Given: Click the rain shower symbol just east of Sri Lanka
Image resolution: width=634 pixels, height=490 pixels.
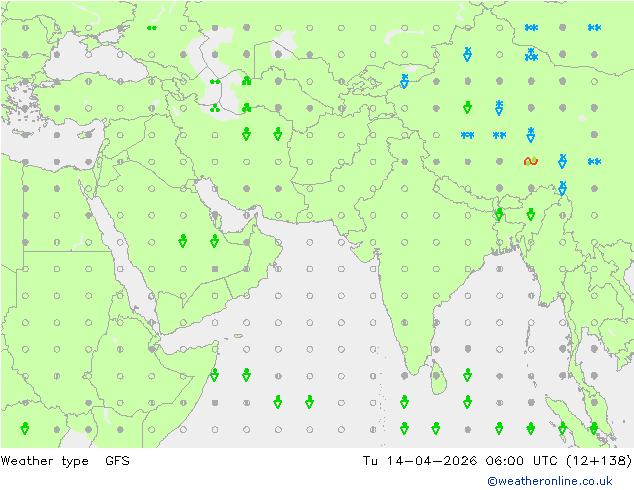Looking at the screenshot, I should [x=468, y=375].
